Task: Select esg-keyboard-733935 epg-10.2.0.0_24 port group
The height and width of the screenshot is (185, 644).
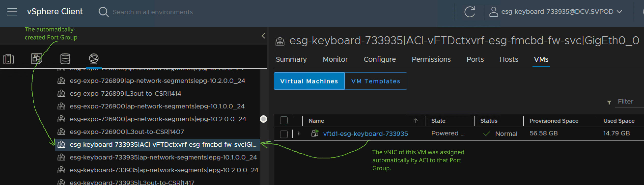Action: [164, 170]
